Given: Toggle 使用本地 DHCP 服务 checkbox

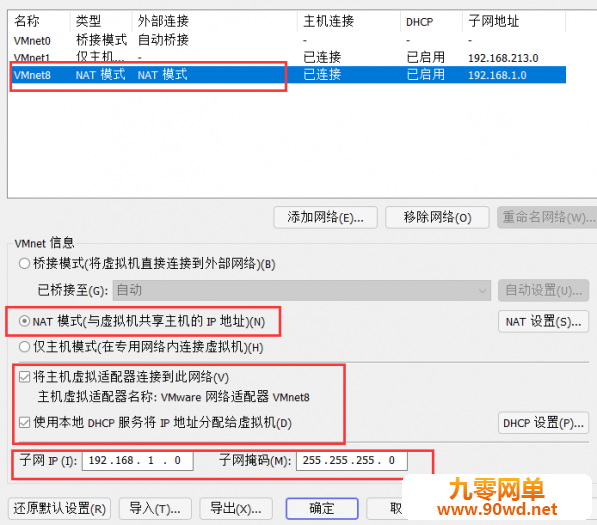Looking at the screenshot, I should (x=24, y=422).
